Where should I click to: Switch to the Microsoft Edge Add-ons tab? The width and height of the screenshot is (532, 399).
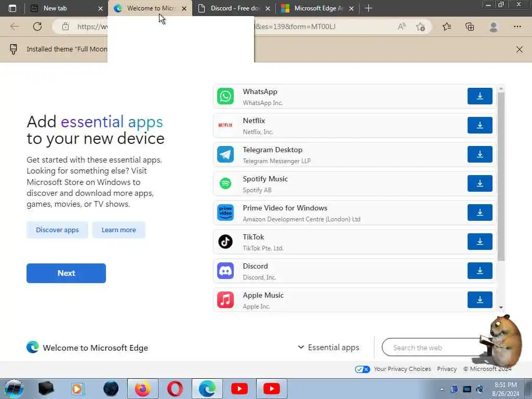click(317, 8)
